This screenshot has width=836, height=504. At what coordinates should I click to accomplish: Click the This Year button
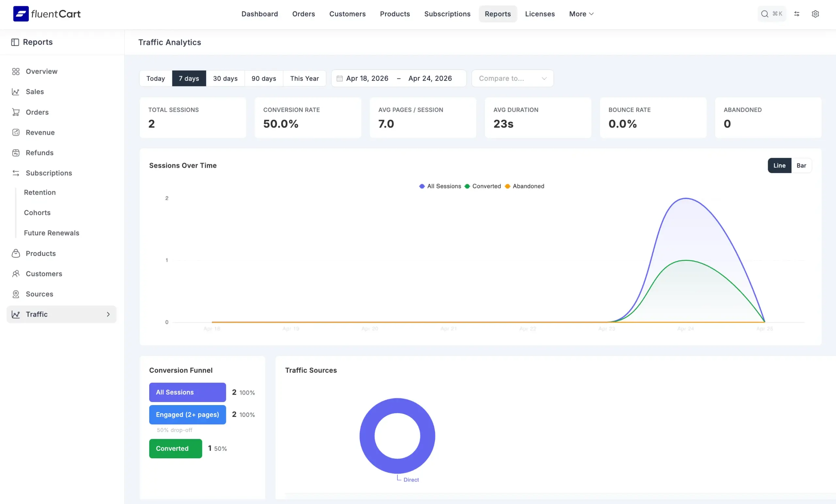[304, 78]
